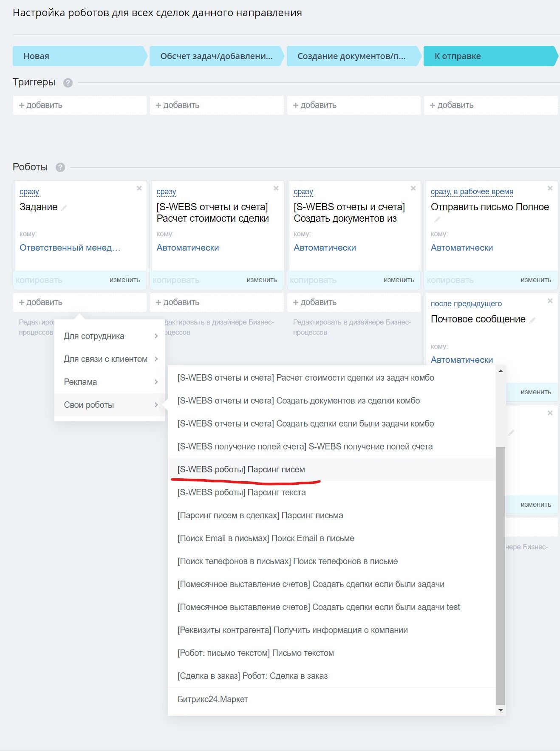Viewport: 560px width, 751px height.
Task: Choose [Робот: письмо текстом] Письмо текстом
Action: pyautogui.click(x=332, y=653)
